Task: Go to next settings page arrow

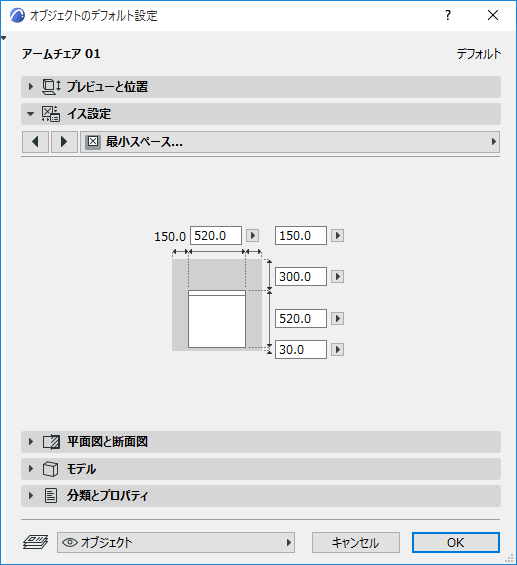Action: pyautogui.click(x=64, y=142)
